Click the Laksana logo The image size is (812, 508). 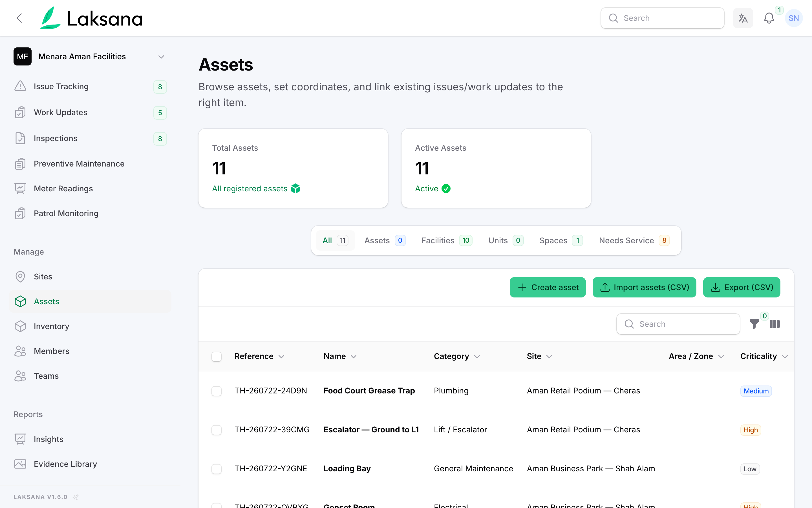(92, 18)
